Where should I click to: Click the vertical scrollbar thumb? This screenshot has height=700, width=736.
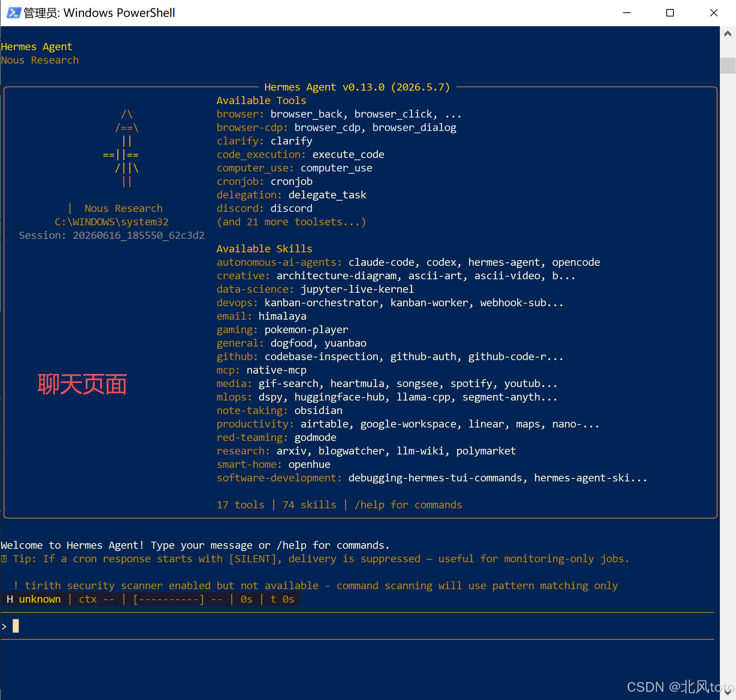pos(728,66)
